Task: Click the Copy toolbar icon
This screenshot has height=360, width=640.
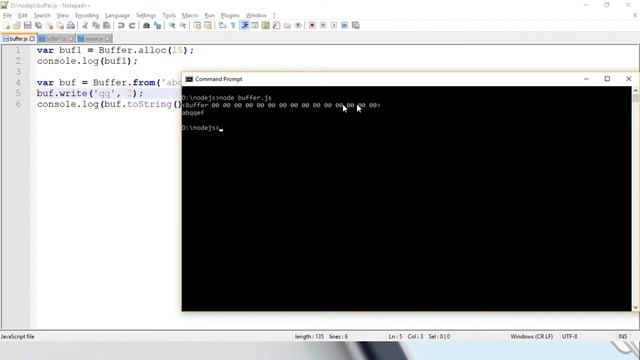Action: tap(96, 25)
